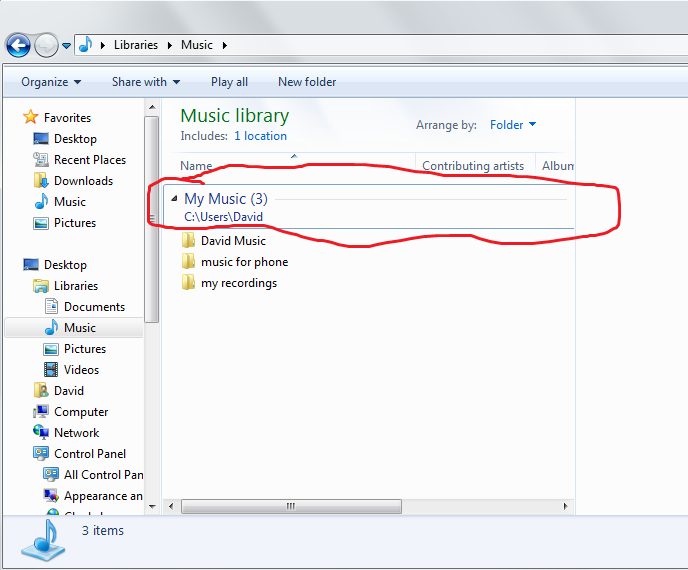Open Music note icon under Favorites
The height and width of the screenshot is (570, 688).
[41, 201]
